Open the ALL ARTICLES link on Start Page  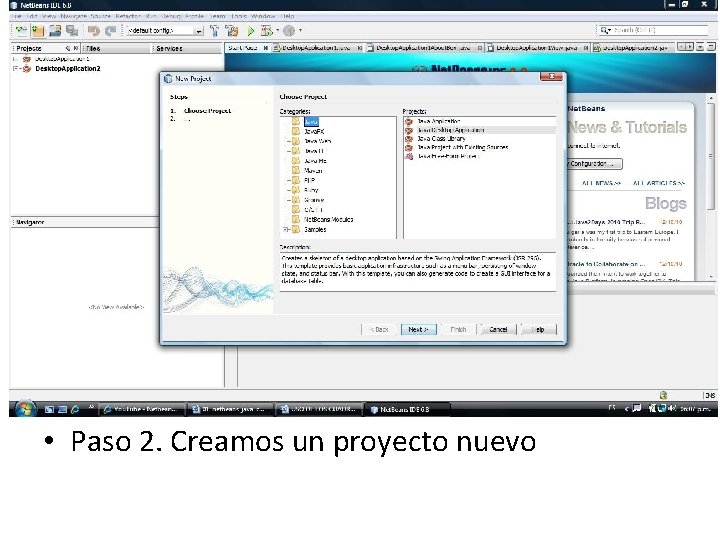tap(658, 183)
